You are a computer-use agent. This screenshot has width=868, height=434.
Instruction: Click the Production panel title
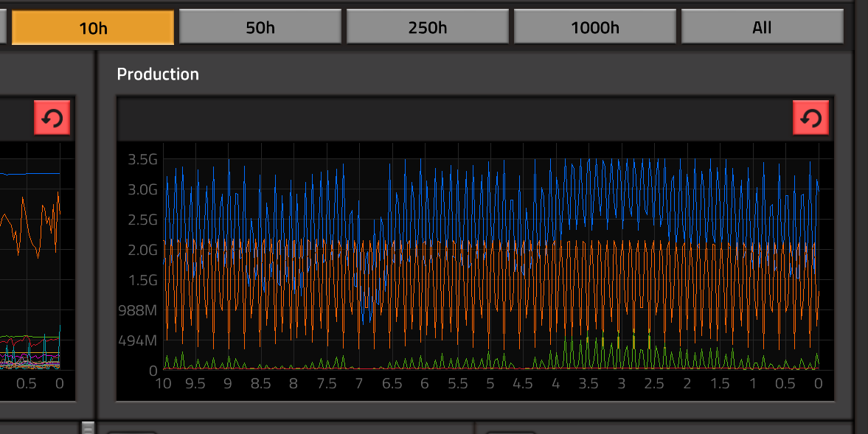(158, 74)
